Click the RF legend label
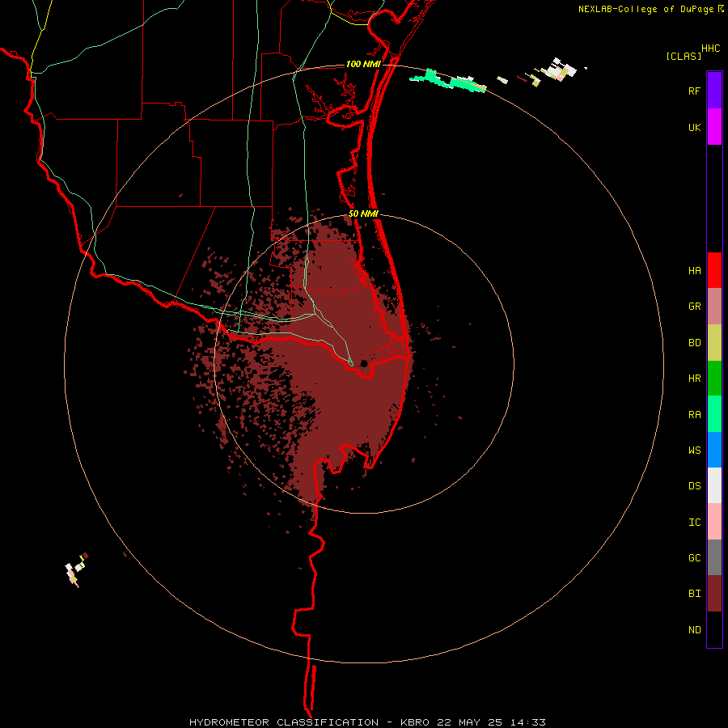Screen dimensions: 728x728 coord(694,91)
